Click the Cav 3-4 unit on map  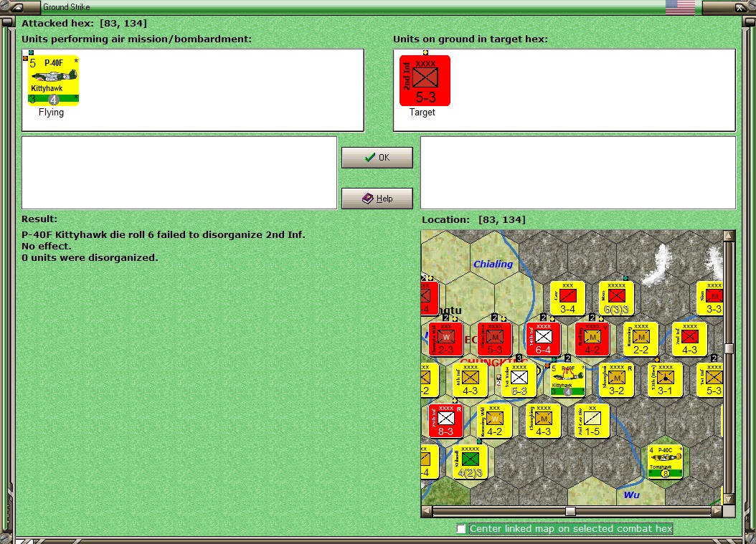[x=567, y=299]
